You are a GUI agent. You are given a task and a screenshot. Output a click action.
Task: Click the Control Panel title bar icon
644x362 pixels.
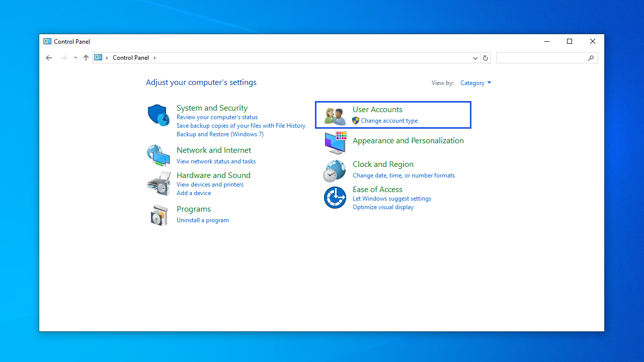coord(47,41)
